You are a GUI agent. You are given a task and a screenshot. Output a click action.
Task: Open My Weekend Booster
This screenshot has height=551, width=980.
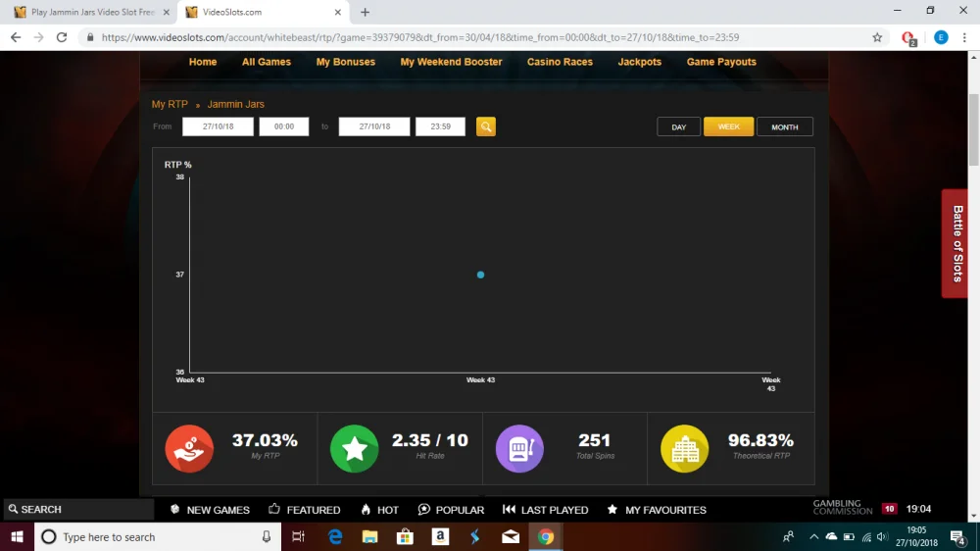click(x=451, y=62)
